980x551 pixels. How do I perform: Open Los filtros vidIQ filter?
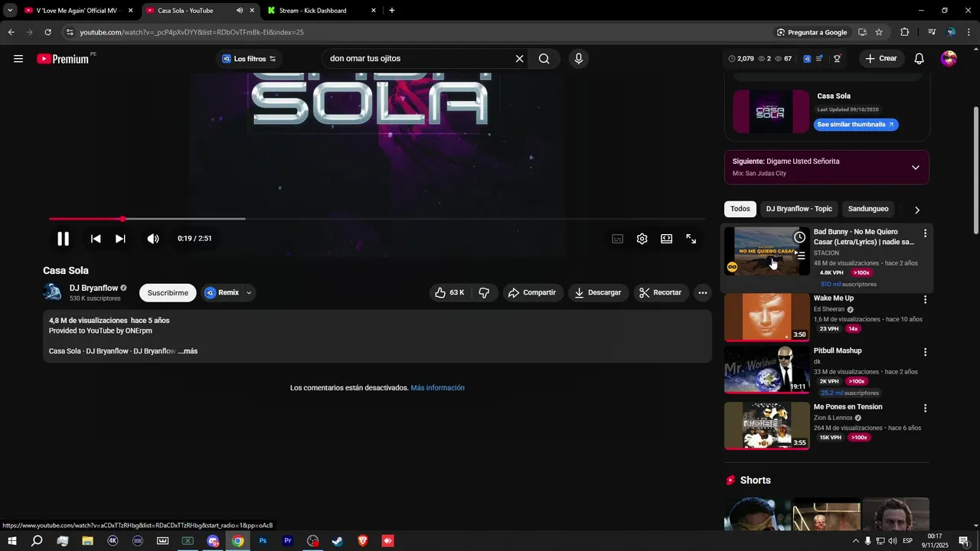[x=249, y=59]
